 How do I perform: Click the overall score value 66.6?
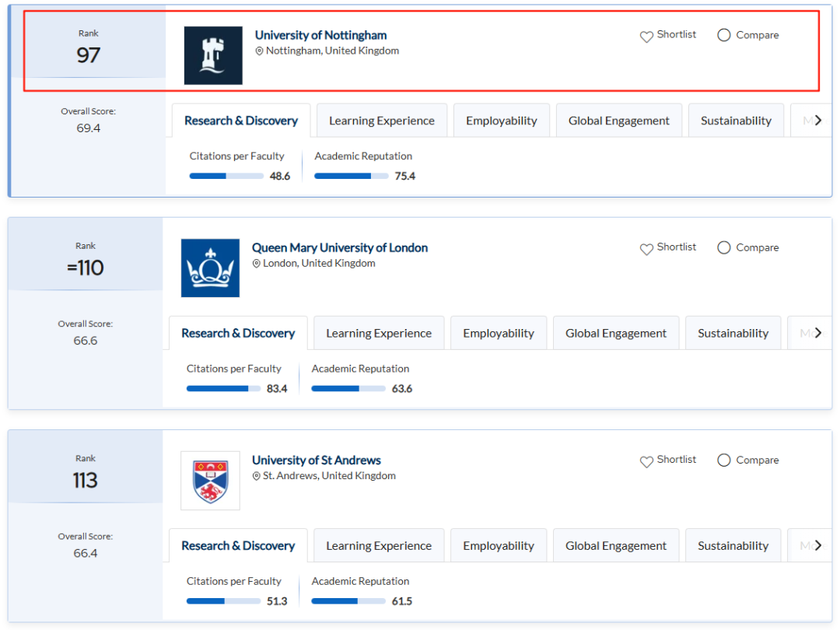pos(86,341)
